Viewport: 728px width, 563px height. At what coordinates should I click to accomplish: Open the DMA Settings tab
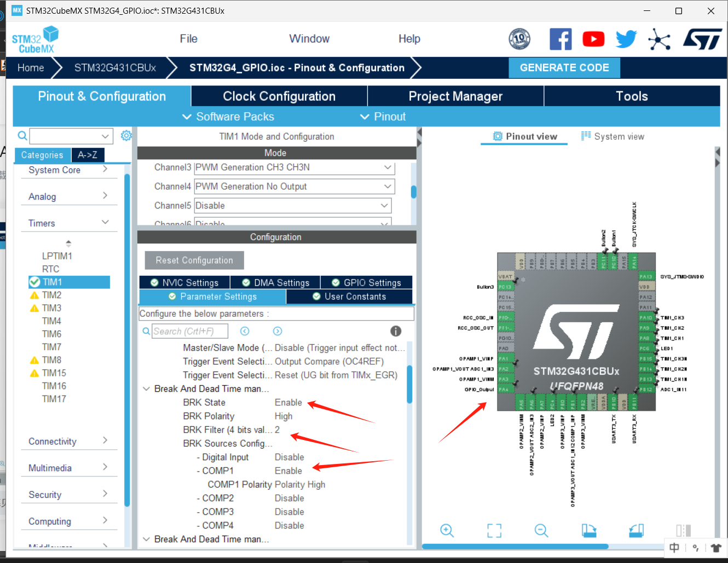pos(275,283)
